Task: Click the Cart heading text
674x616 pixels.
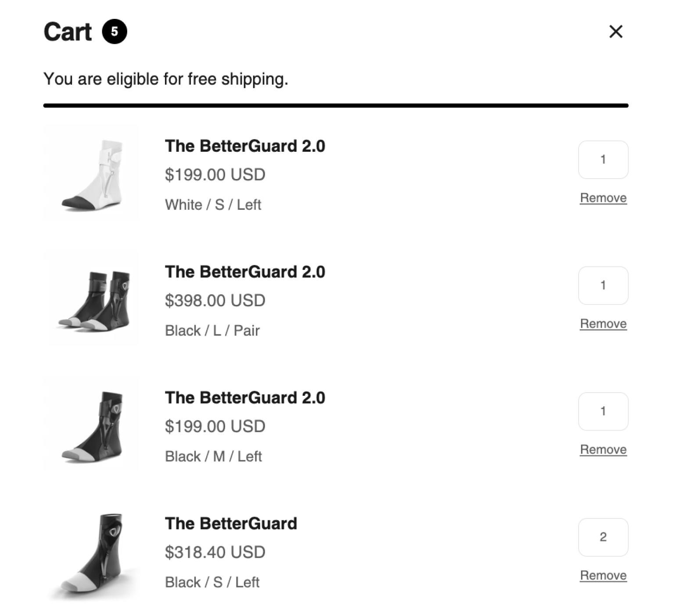Action: (x=68, y=32)
